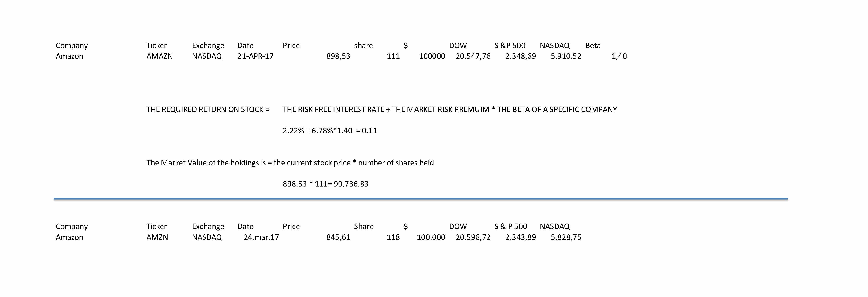
Task: Click the AMAZN ticker cell
Action: (x=159, y=56)
